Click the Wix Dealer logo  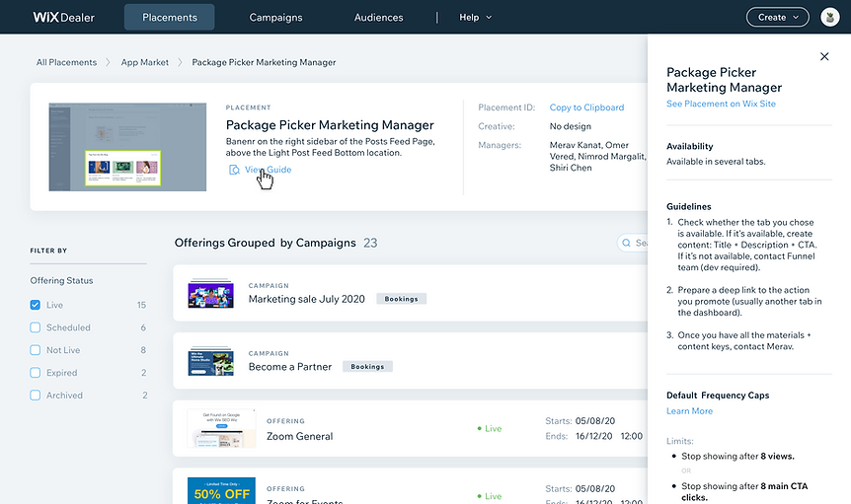(x=63, y=18)
